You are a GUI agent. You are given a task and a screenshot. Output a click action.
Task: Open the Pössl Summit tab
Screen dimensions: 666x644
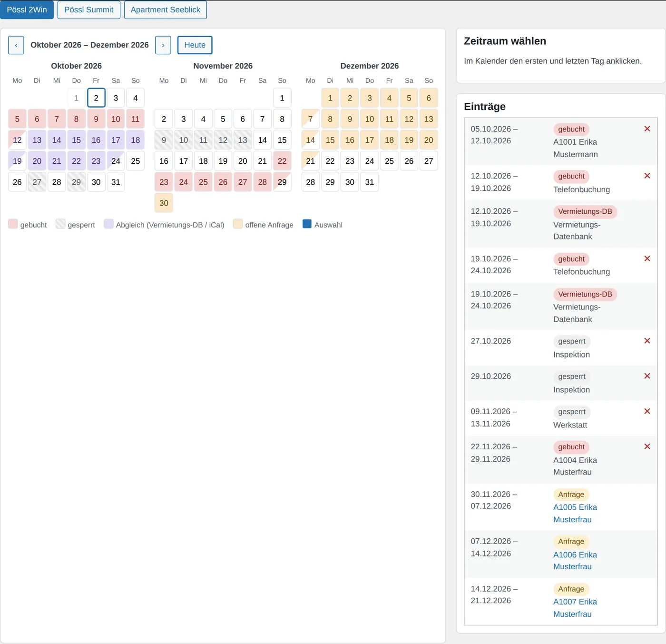pos(89,10)
